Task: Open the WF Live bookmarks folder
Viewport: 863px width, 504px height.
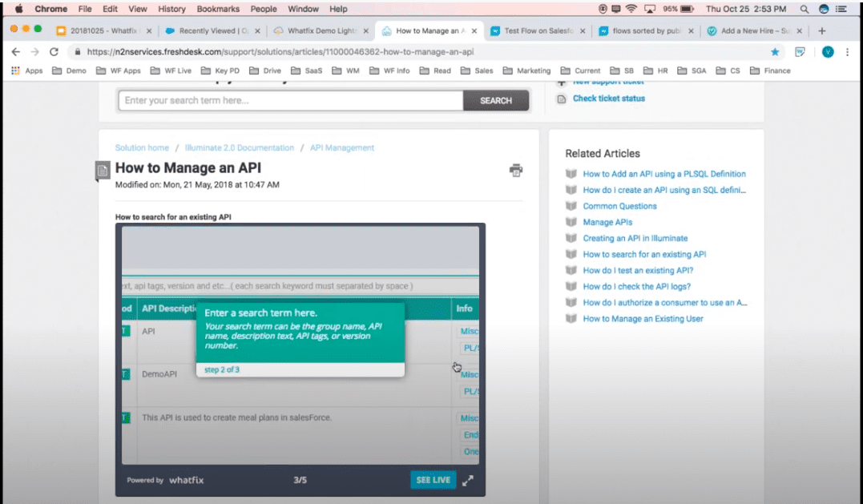Action: pos(171,71)
